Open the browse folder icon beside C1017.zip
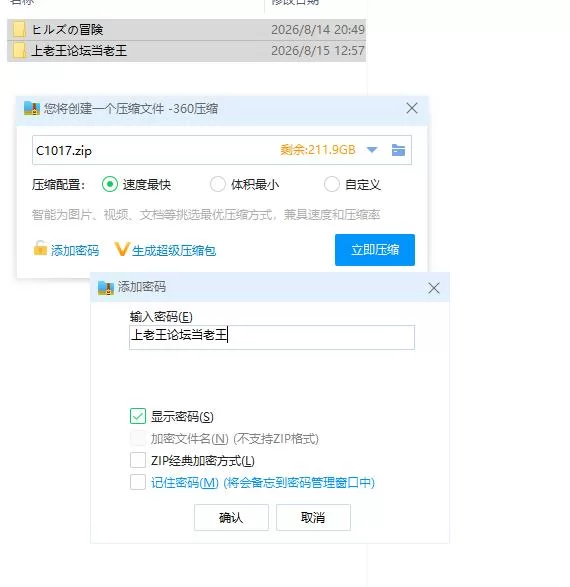Viewport: 570px width, 587px height. coord(398,150)
